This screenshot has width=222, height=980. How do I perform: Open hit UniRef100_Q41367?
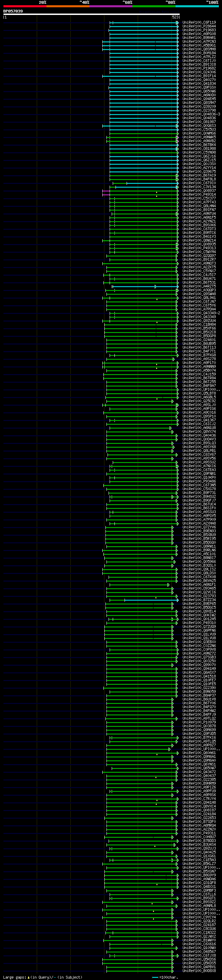[199, 420]
